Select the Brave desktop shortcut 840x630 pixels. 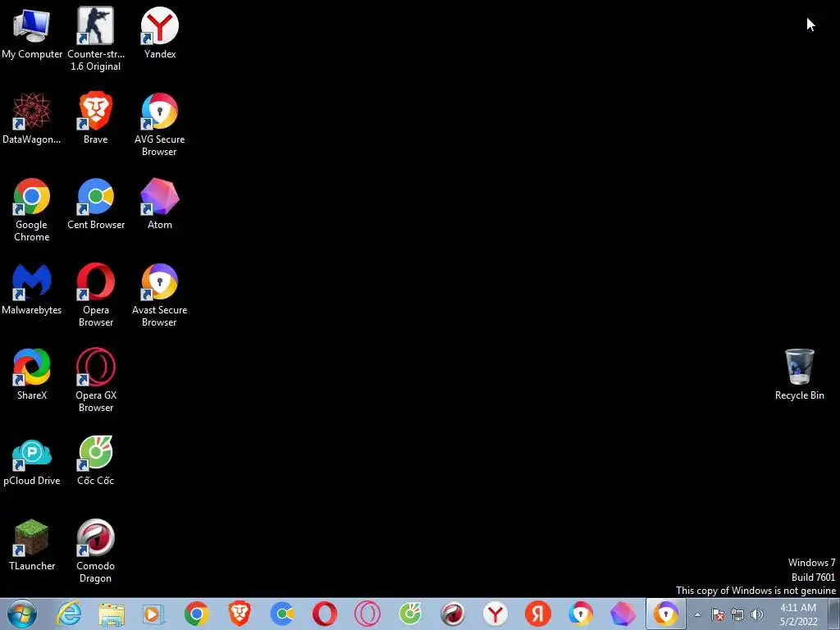95,118
